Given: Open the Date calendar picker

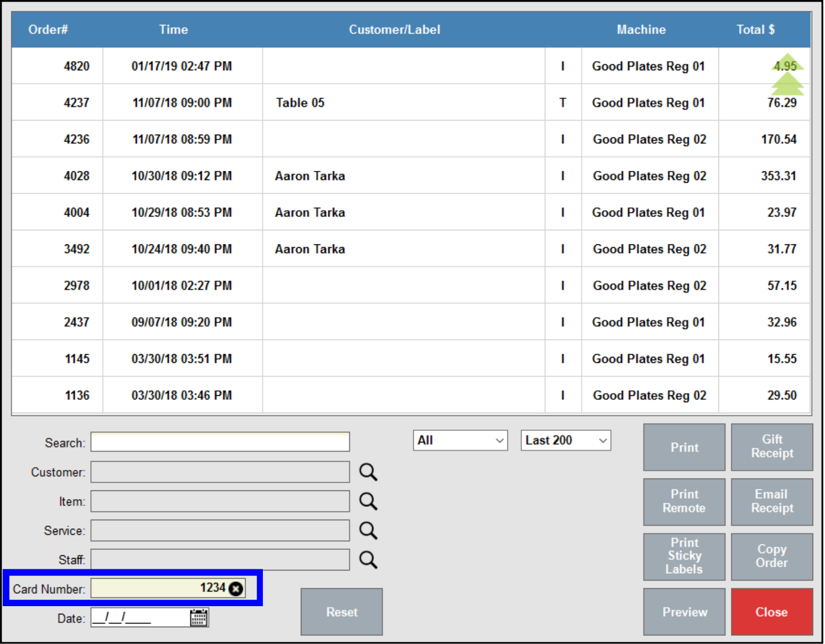Looking at the screenshot, I should [199, 618].
